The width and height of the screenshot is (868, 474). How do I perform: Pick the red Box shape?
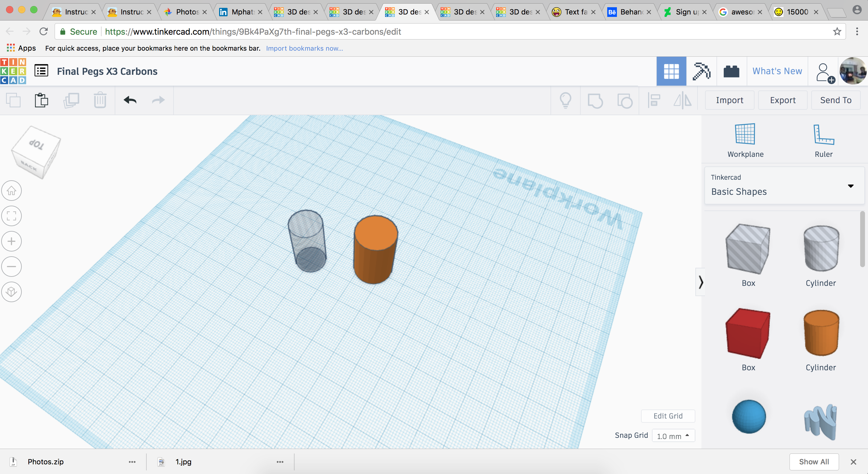748,333
